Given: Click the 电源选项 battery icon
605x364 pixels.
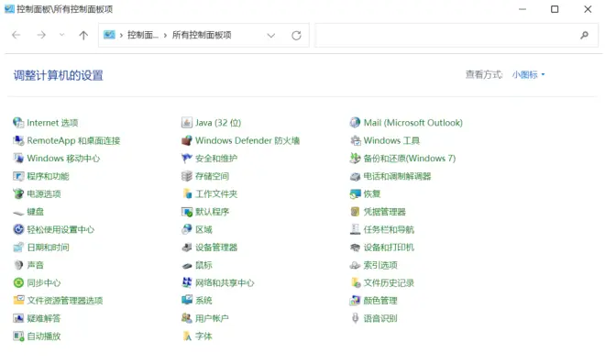Looking at the screenshot, I should pos(18,193).
